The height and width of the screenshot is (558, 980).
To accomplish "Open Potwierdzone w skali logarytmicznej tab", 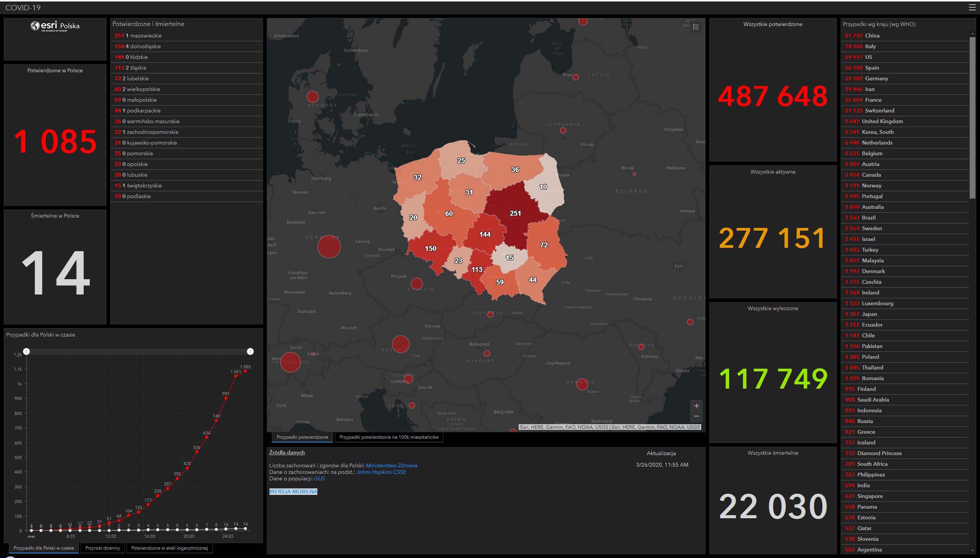I will coord(169,548).
